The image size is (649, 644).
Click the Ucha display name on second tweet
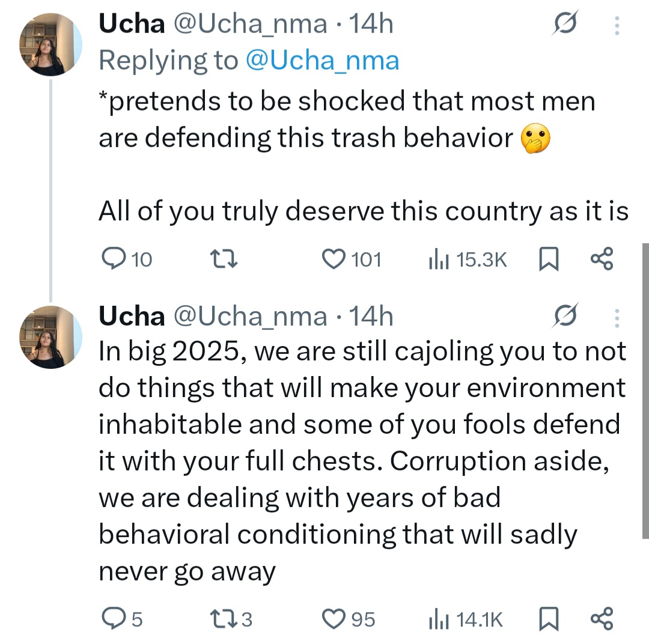point(131,317)
